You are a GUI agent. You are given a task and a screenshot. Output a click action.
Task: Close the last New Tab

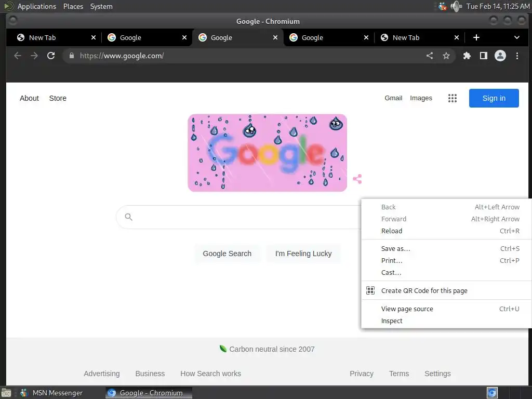point(457,37)
